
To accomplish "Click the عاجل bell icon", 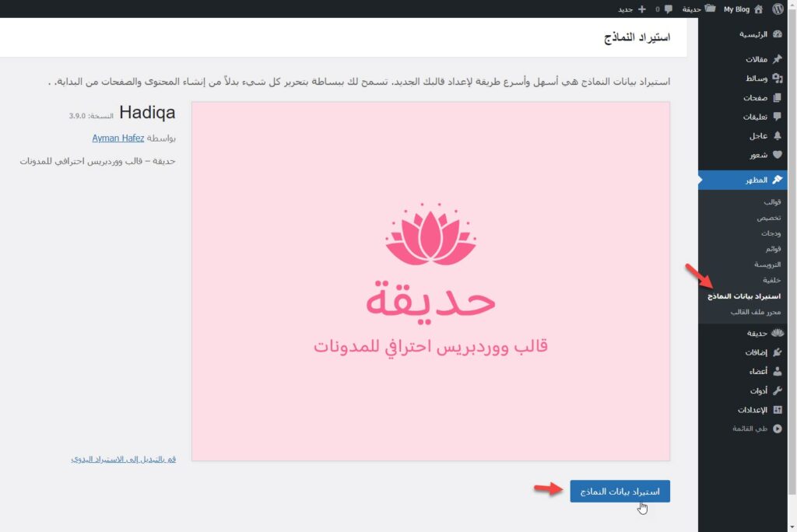I will pyautogui.click(x=778, y=135).
